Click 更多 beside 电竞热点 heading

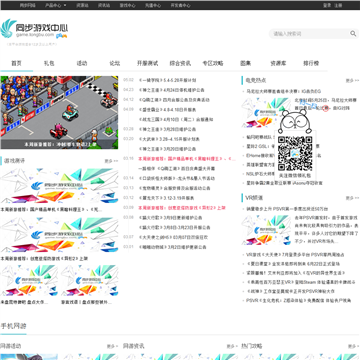[352, 80]
